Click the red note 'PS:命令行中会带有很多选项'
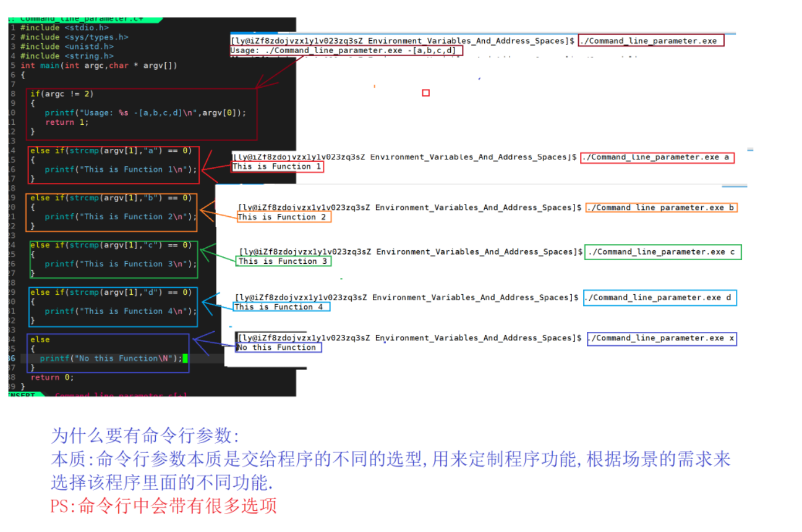 tap(164, 506)
